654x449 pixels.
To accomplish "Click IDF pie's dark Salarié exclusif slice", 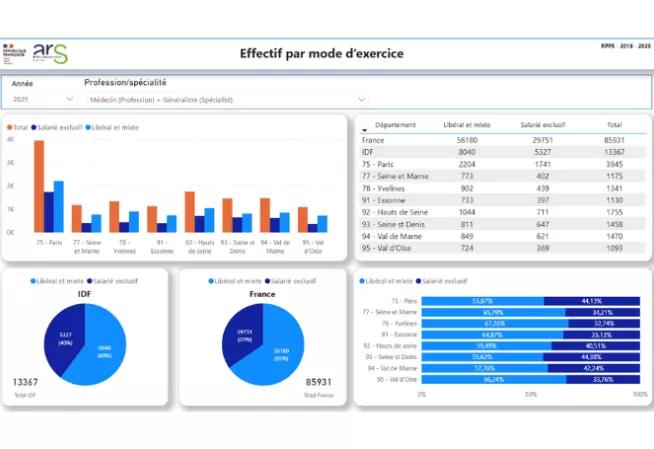I will coord(68,340).
